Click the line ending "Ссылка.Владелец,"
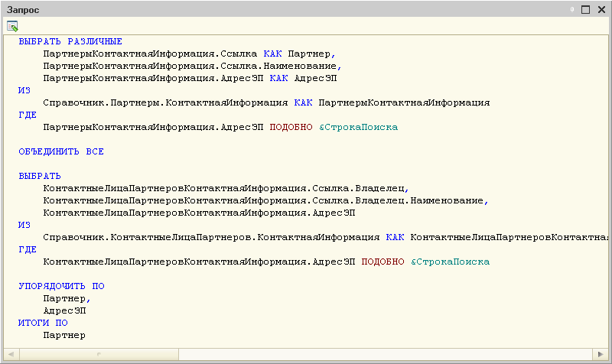 point(226,188)
